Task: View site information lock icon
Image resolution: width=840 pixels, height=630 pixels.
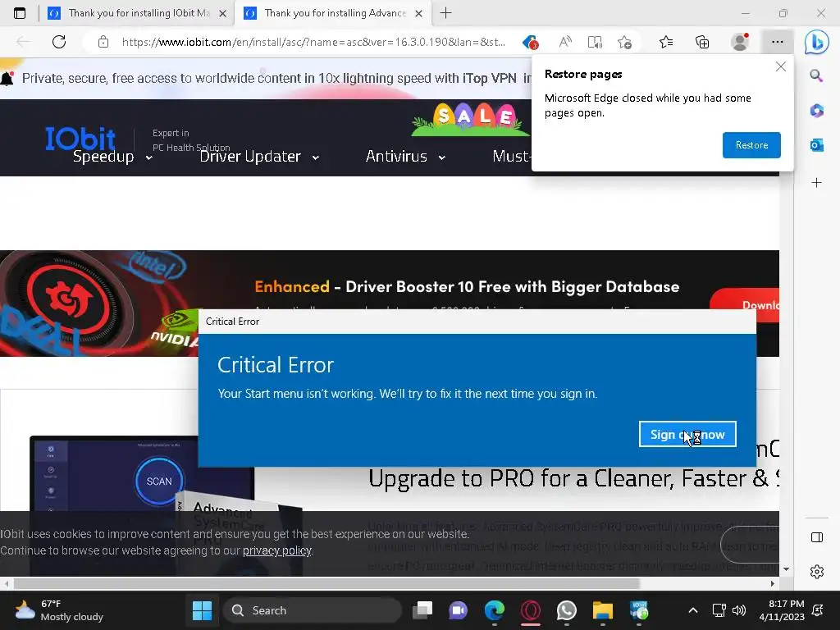Action: 103,42
